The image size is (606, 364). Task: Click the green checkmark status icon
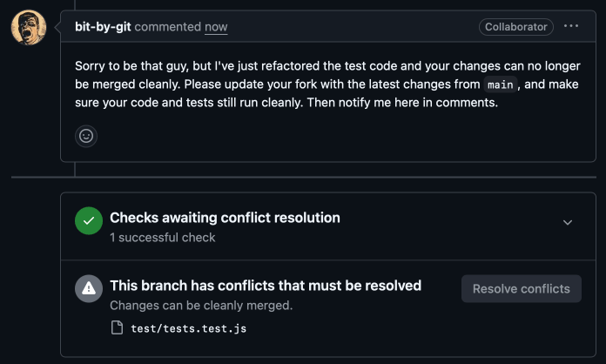coord(89,220)
